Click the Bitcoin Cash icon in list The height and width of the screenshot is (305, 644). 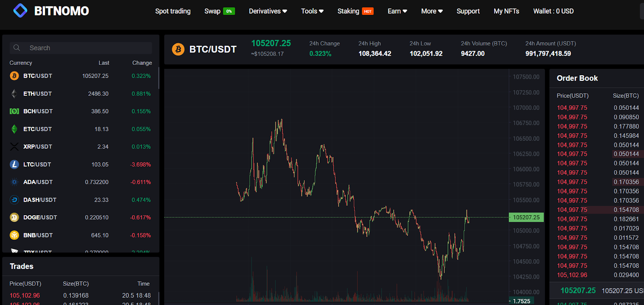pos(14,111)
